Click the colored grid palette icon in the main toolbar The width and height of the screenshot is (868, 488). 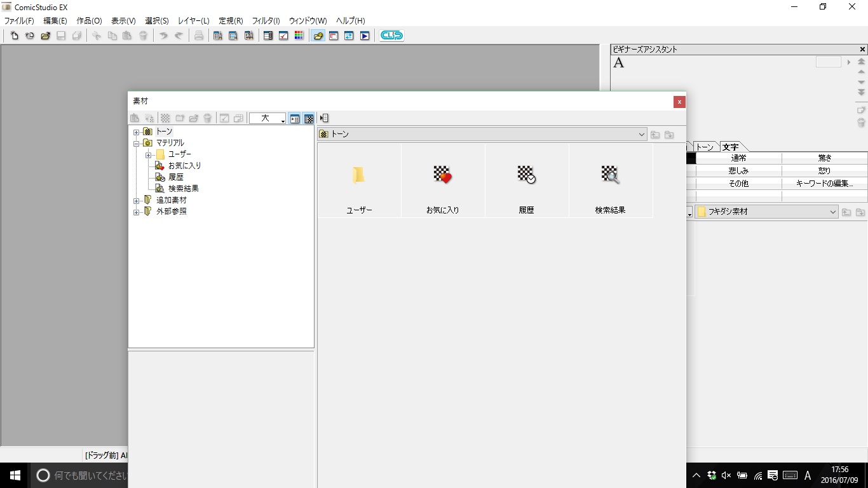coord(299,36)
